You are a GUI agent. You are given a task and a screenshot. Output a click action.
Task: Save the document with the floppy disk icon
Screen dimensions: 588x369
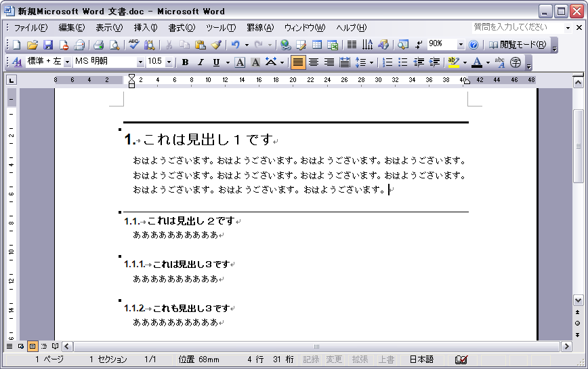pos(48,45)
